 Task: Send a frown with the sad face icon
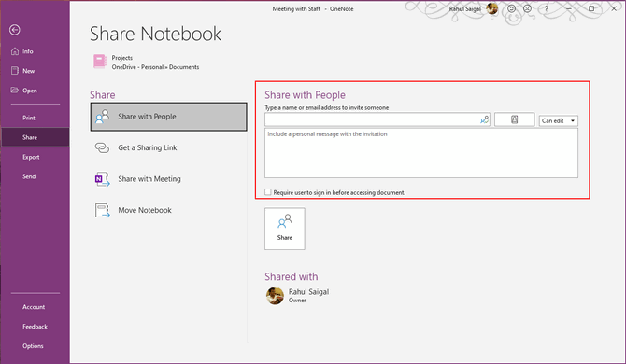point(527,8)
